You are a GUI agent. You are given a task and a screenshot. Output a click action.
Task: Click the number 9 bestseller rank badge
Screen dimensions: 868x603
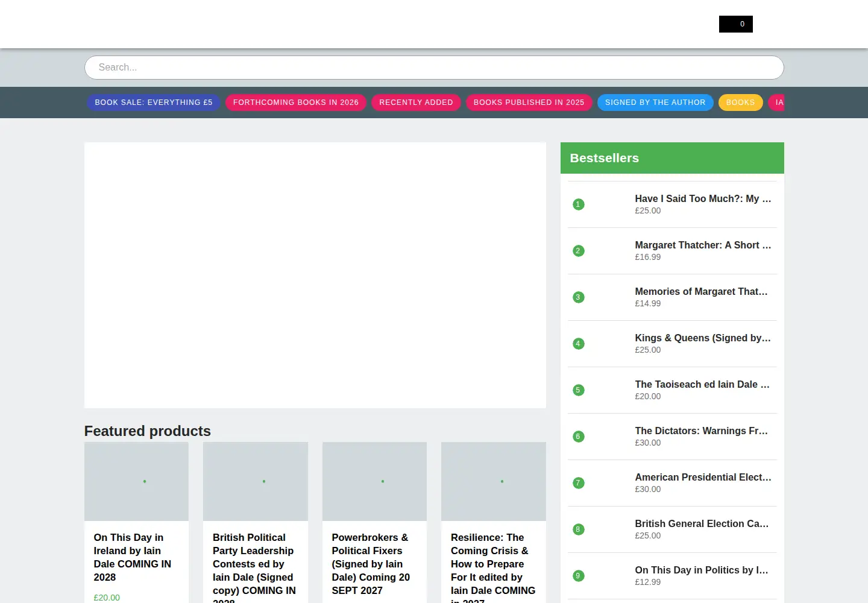click(x=578, y=576)
